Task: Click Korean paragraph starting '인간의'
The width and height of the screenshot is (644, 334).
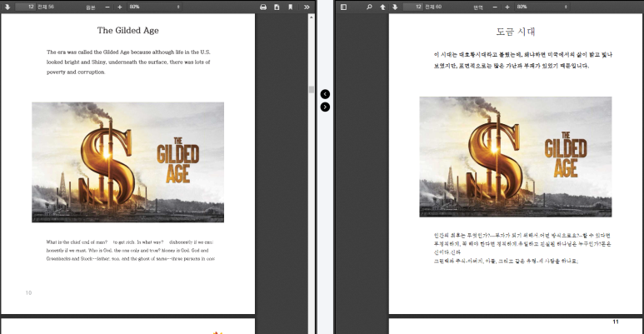Action: [x=522, y=248]
